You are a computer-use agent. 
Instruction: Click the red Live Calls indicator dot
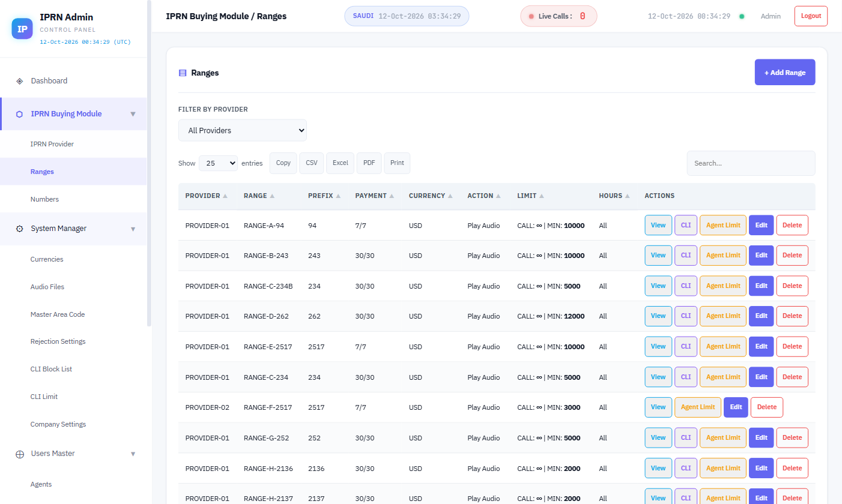[x=531, y=16]
